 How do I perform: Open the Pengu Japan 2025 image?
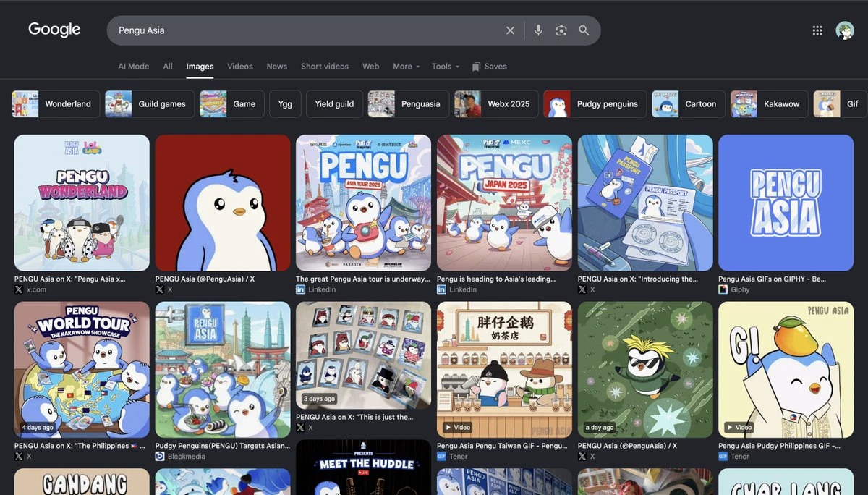[504, 203]
